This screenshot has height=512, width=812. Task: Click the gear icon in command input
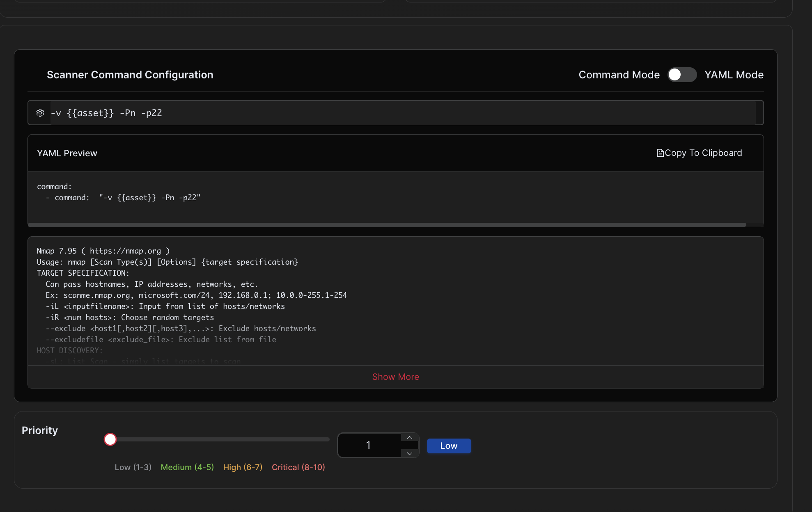pos(40,113)
